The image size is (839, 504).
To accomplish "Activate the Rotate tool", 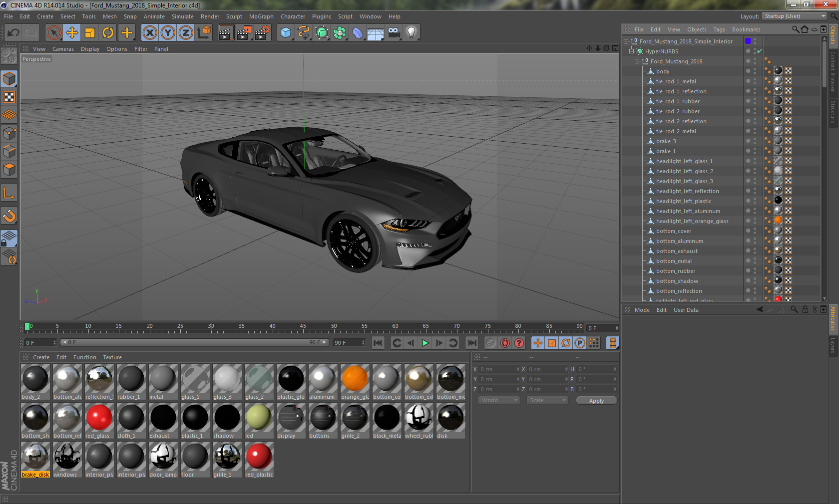I will click(x=108, y=33).
